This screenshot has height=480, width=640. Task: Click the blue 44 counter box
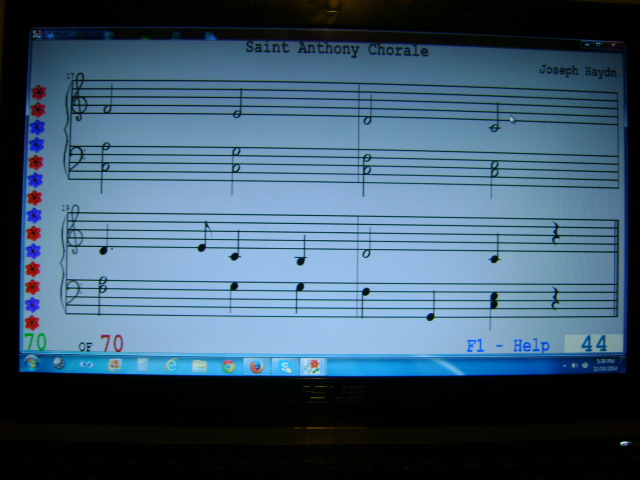click(x=593, y=344)
